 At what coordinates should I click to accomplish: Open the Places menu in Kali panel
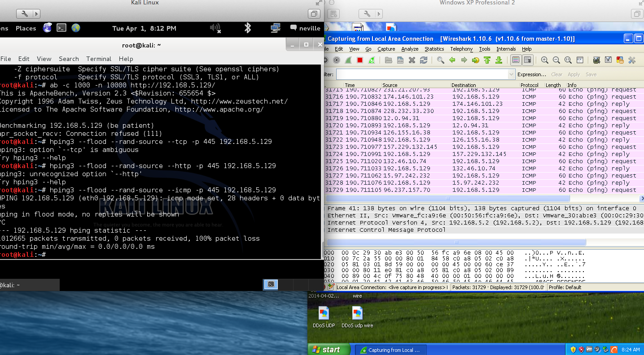tap(26, 28)
